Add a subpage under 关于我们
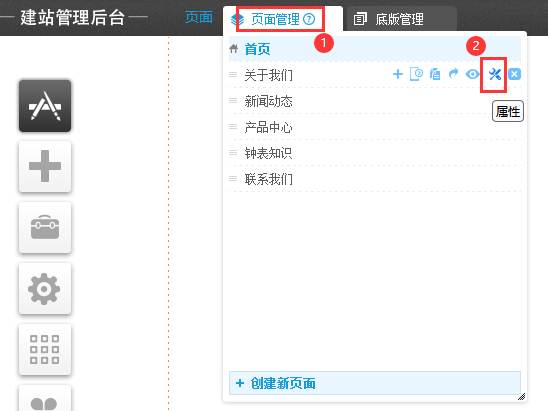This screenshot has width=548, height=411. [398, 74]
